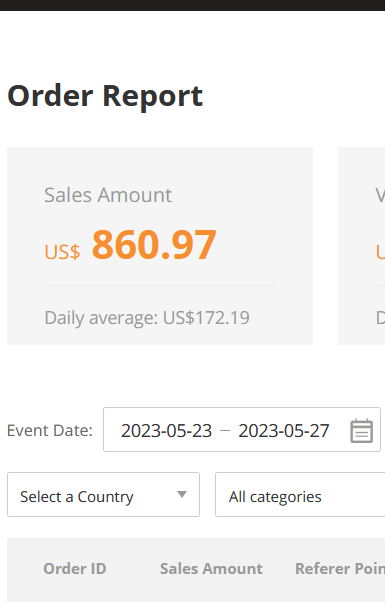385x614 pixels.
Task: Click the arrow on the Country selector
Action: click(182, 495)
